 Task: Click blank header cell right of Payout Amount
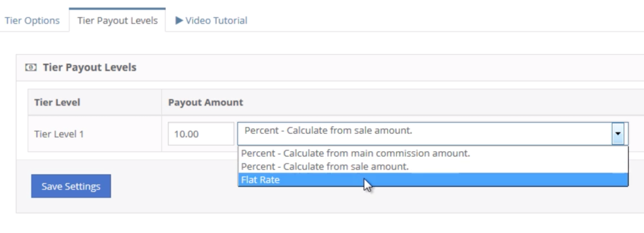coord(443,102)
